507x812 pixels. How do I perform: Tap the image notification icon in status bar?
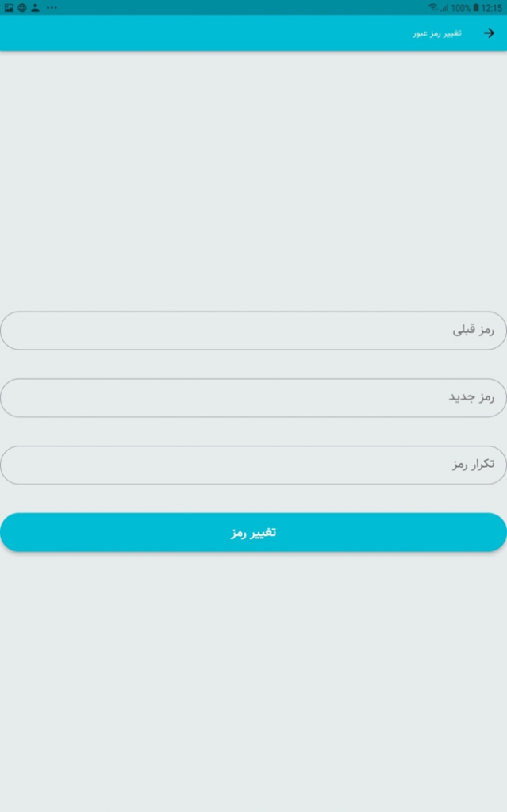pos(9,8)
